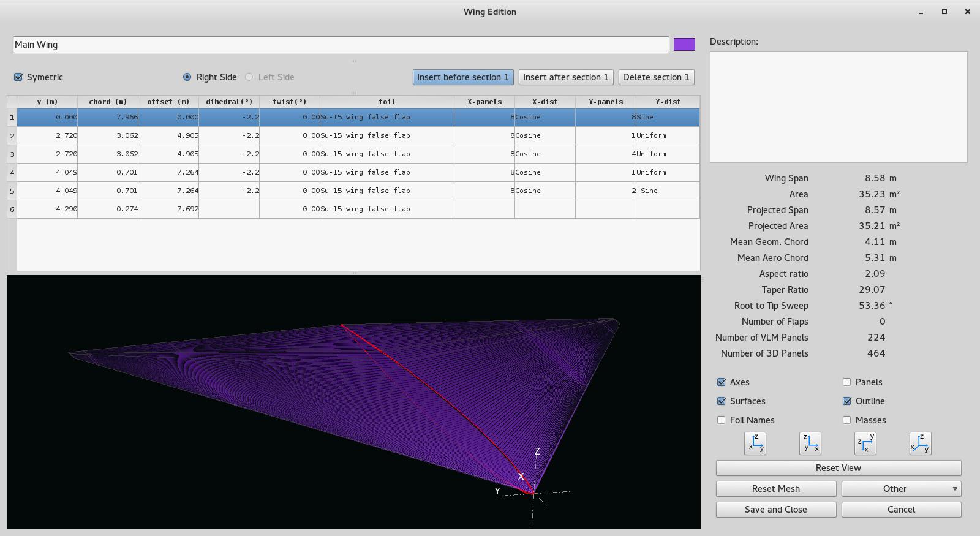
Task: Turn on Foil Names display
Action: [x=721, y=420]
